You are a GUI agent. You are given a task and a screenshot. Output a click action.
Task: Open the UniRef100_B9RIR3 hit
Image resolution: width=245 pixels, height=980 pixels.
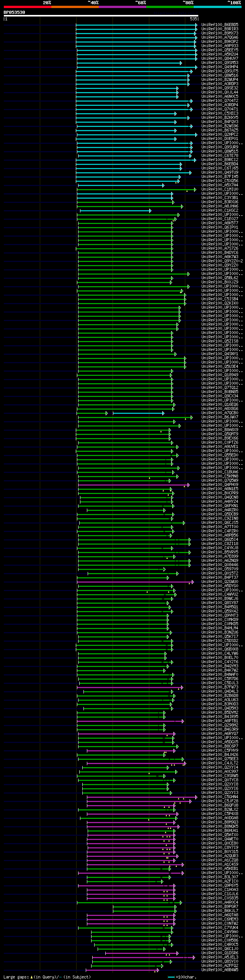pos(220,29)
